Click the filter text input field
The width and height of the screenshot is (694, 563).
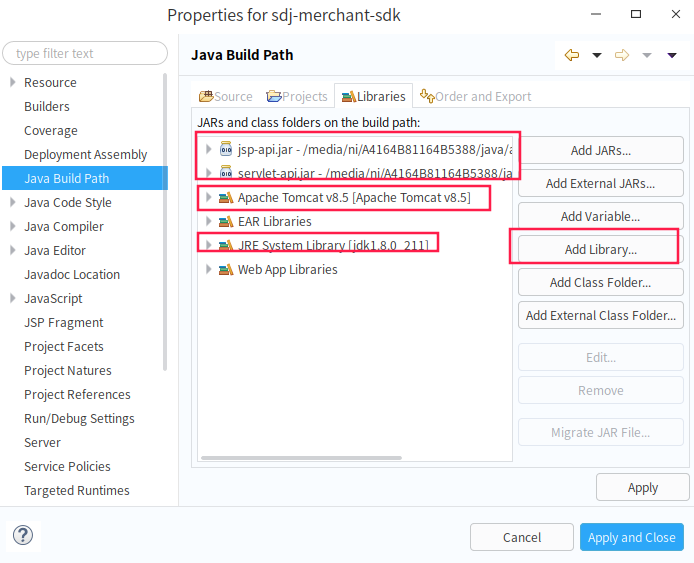pyautogui.click(x=85, y=53)
